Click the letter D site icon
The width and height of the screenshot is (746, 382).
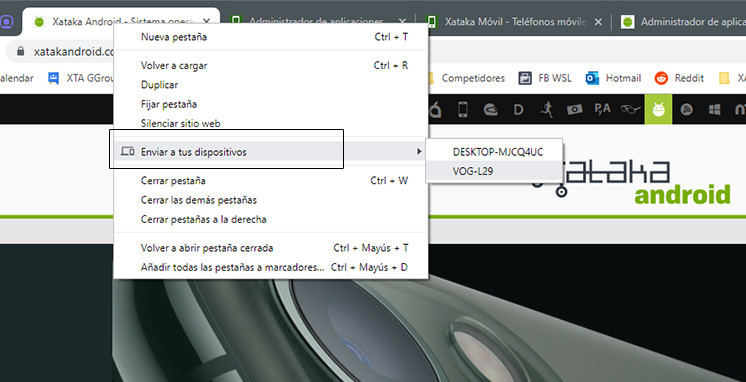519,110
